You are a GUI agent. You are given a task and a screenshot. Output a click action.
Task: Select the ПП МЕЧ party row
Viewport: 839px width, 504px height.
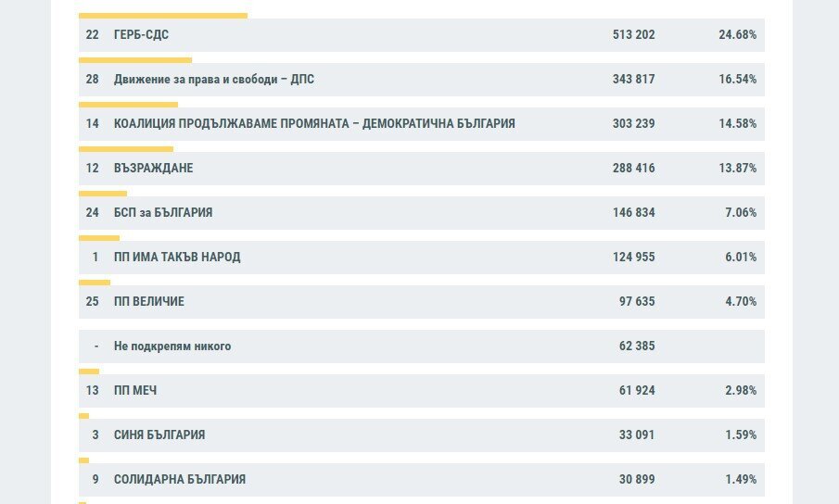[x=422, y=390]
